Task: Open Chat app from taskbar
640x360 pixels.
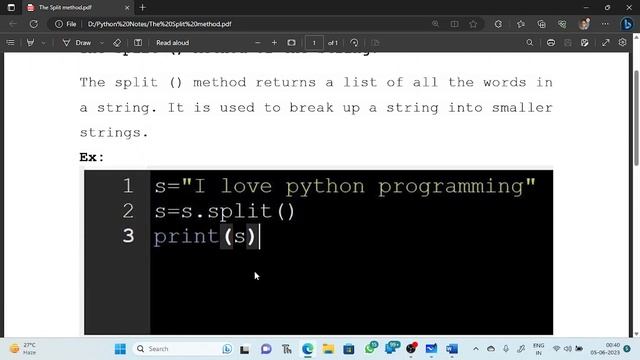Action: [x=266, y=349]
